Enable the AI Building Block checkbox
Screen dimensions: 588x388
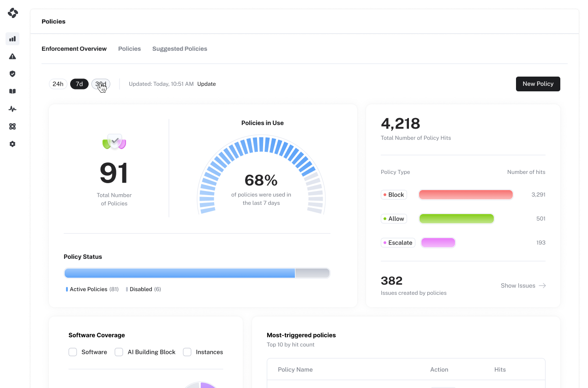(119, 352)
